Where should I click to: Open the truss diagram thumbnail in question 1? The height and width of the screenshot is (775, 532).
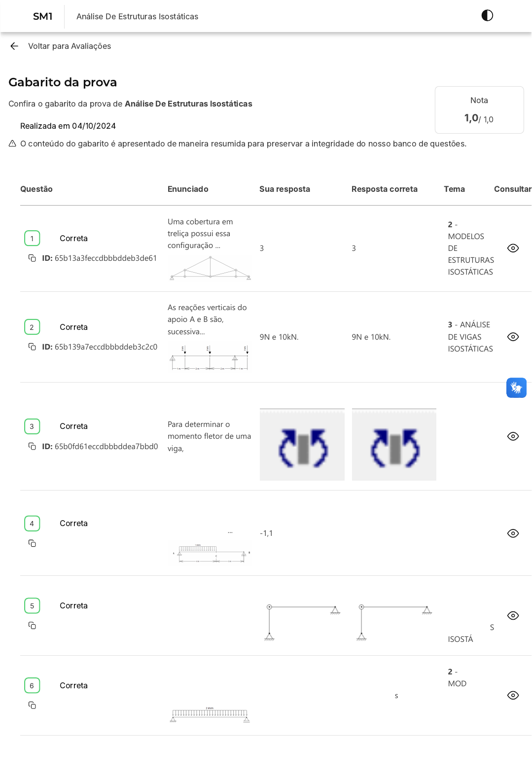[210, 268]
